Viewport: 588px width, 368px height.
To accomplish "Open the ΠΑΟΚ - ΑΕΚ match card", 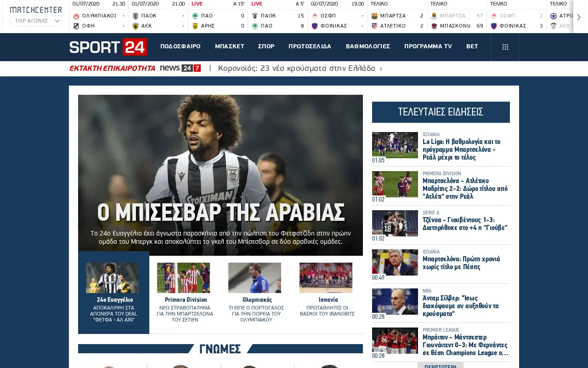I will (158, 17).
